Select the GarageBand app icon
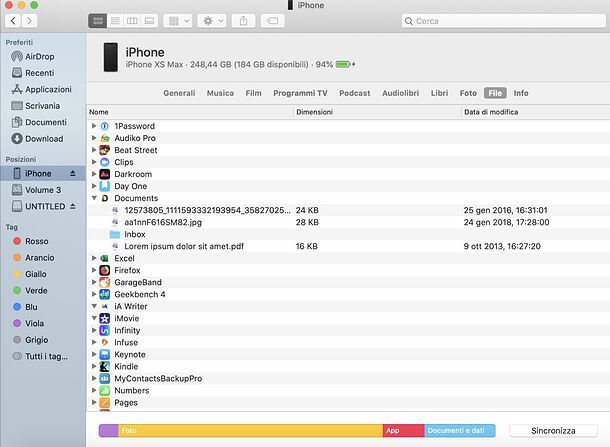The width and height of the screenshot is (610, 447). (x=105, y=282)
